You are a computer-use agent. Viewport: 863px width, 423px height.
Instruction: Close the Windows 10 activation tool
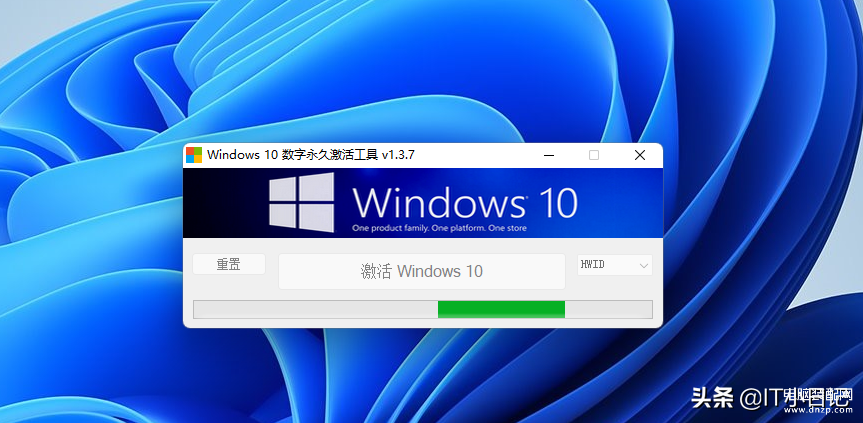click(640, 156)
